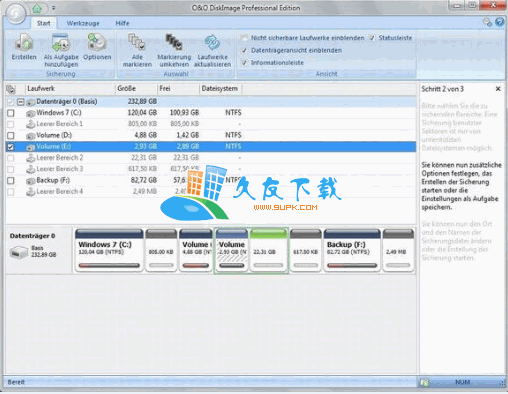Sort by the Laufwerk column header
The height and width of the screenshot is (394, 508).
click(x=70, y=89)
